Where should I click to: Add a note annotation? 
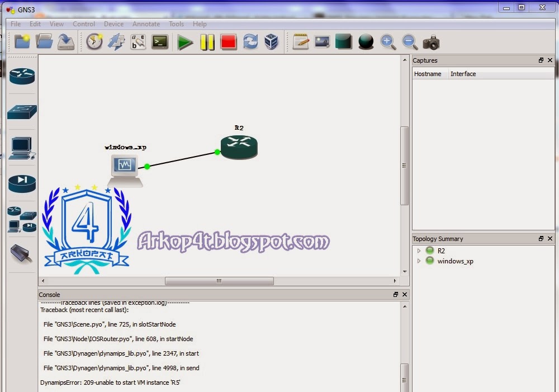(x=301, y=42)
